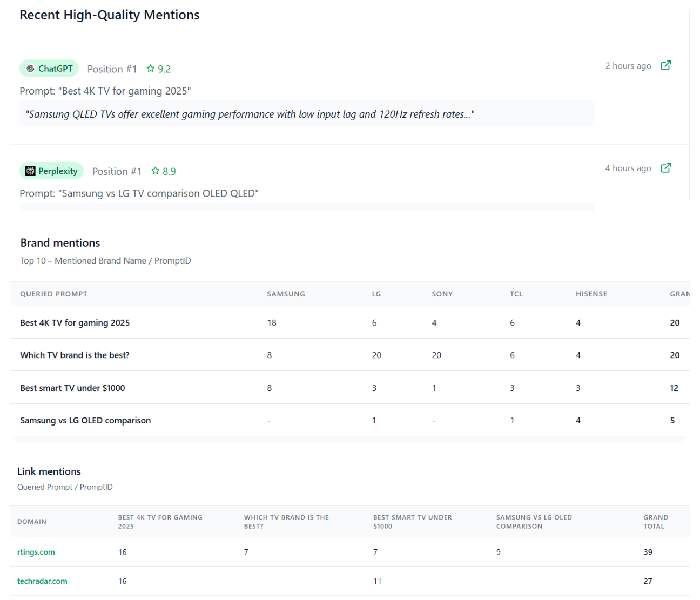Select row 'Samsung vs LG OLED comparison'
Screen dimensions: 700x600
click(x=349, y=420)
